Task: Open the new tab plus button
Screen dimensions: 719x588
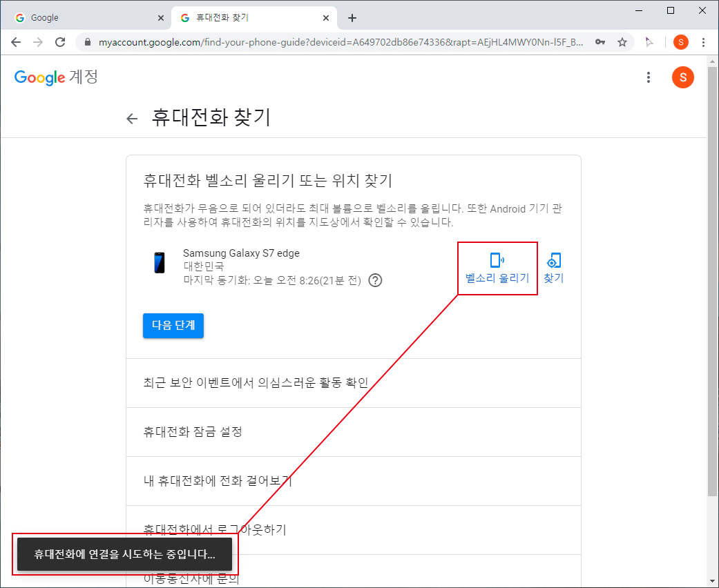Action: [x=352, y=18]
